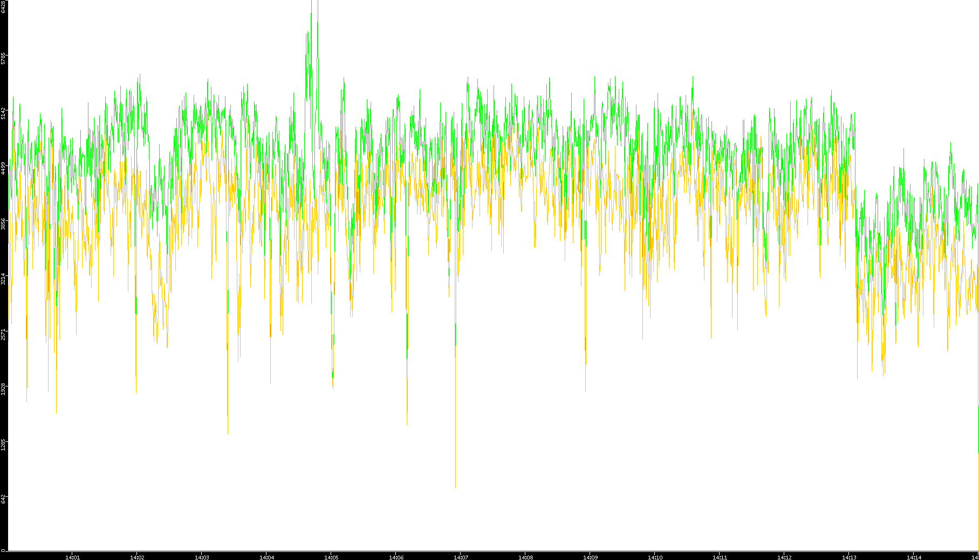Click the 6428 y-axis label
The width and height of the screenshot is (979, 560).
(x=3, y=7)
